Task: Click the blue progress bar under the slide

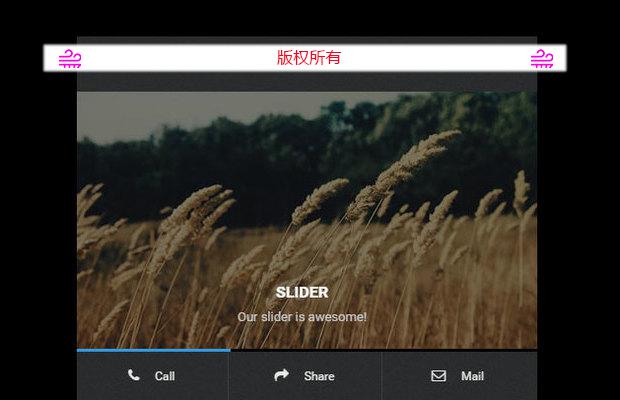Action: (x=153, y=350)
